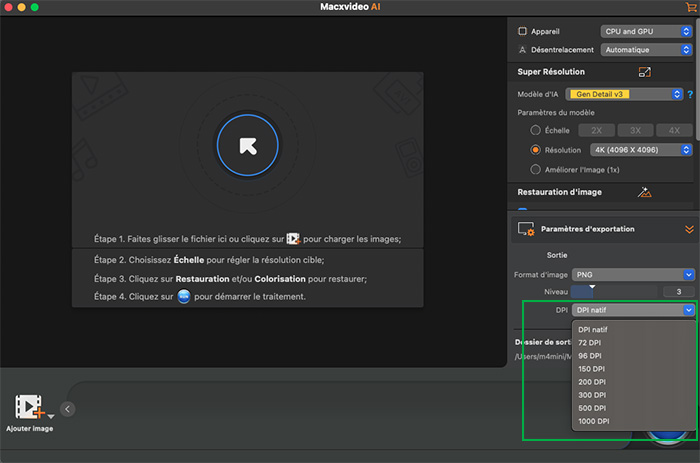This screenshot has height=463, width=700.
Task: Click the Paramètres d'exportation title
Action: (588, 229)
